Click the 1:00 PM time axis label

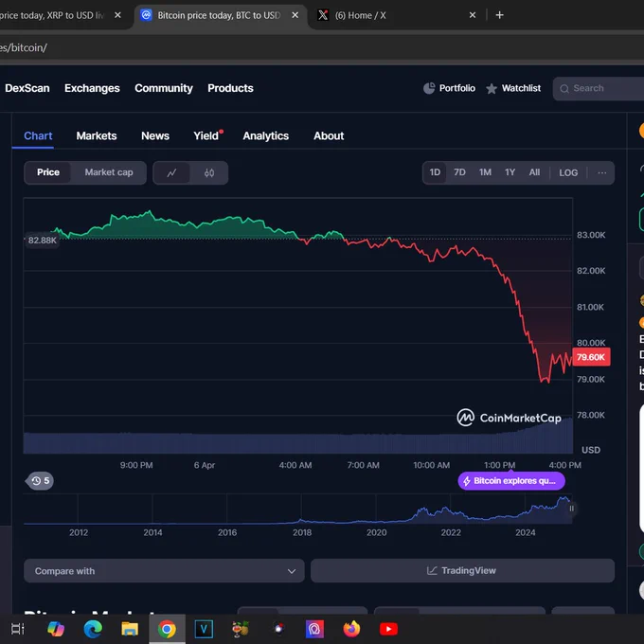(499, 465)
